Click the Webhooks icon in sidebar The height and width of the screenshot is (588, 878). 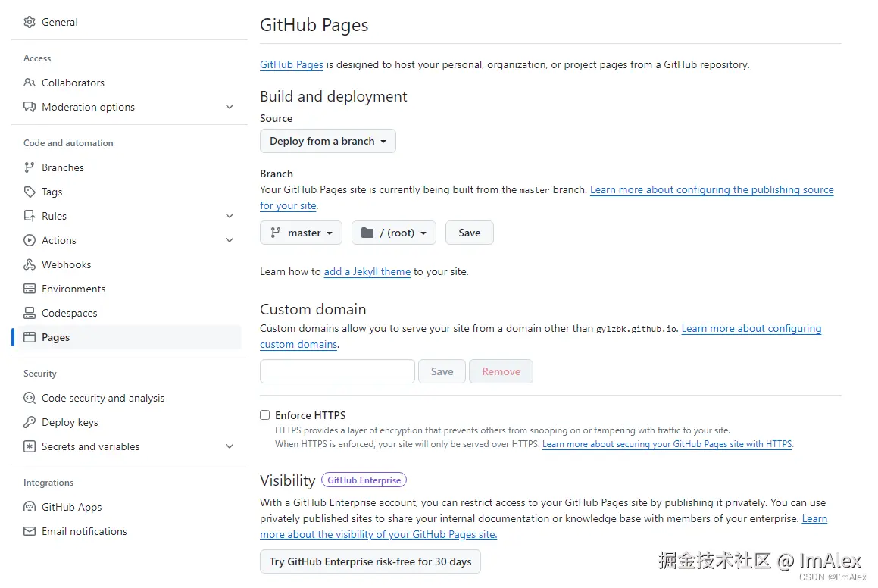(30, 264)
